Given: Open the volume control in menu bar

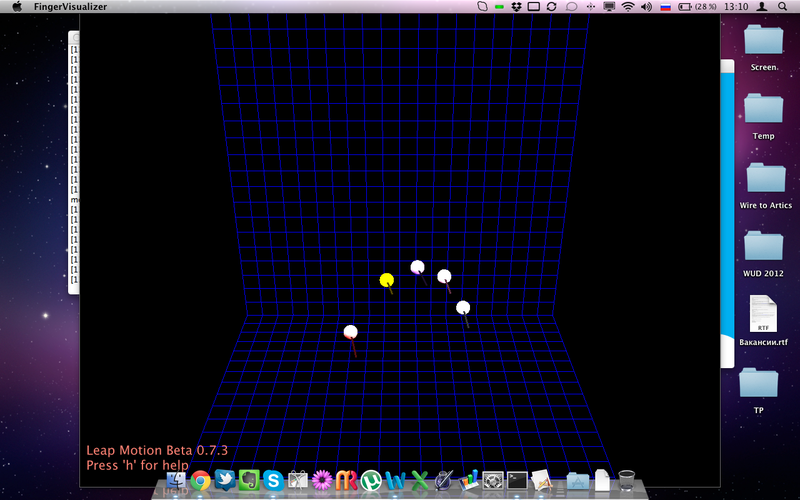Looking at the screenshot, I should click(646, 7).
